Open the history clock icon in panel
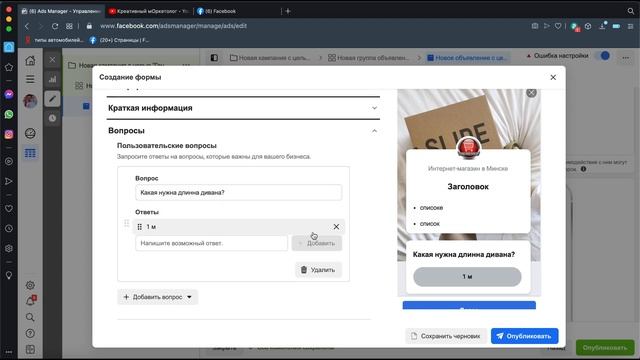 tap(52, 118)
